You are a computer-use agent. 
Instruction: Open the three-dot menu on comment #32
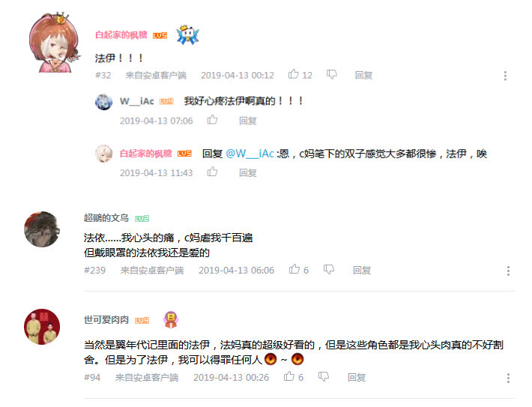(505, 76)
